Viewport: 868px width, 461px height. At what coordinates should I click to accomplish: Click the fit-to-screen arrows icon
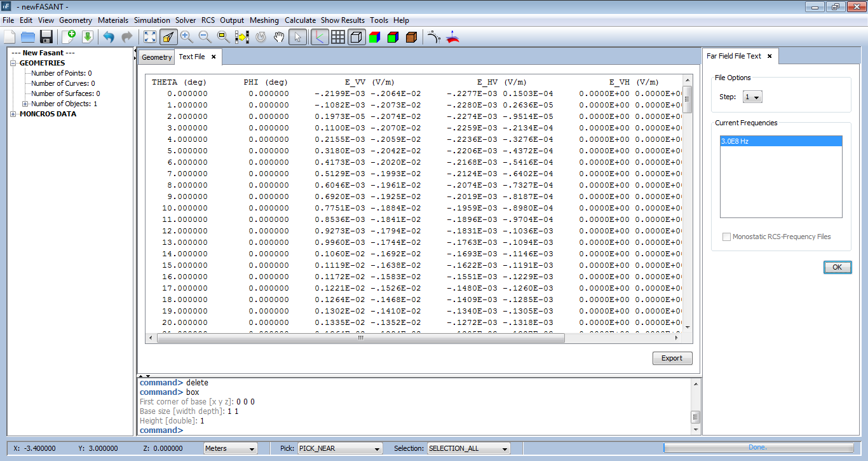150,37
